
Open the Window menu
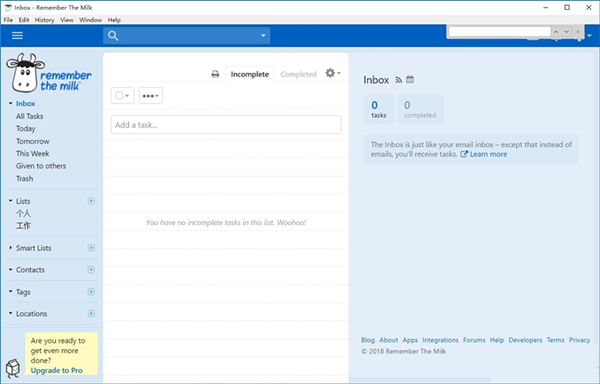tap(90, 20)
